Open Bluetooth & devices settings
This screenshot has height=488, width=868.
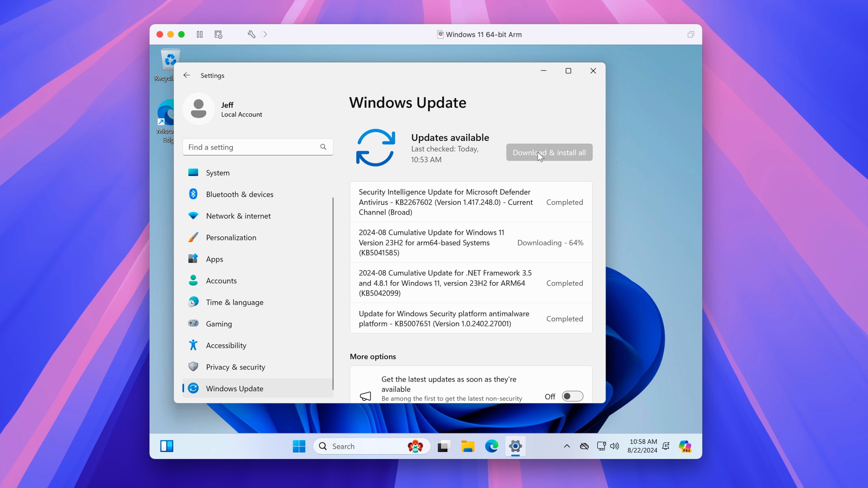pyautogui.click(x=240, y=194)
